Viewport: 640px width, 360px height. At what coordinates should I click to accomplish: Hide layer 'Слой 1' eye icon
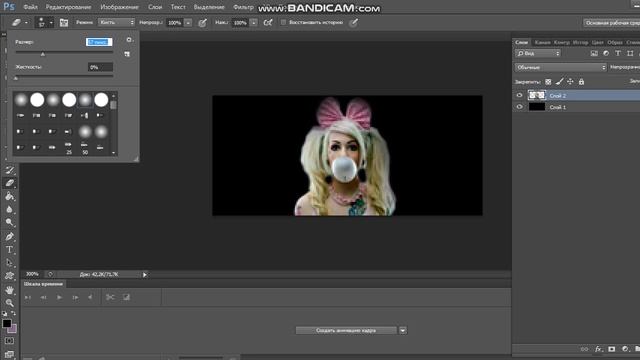[519, 107]
